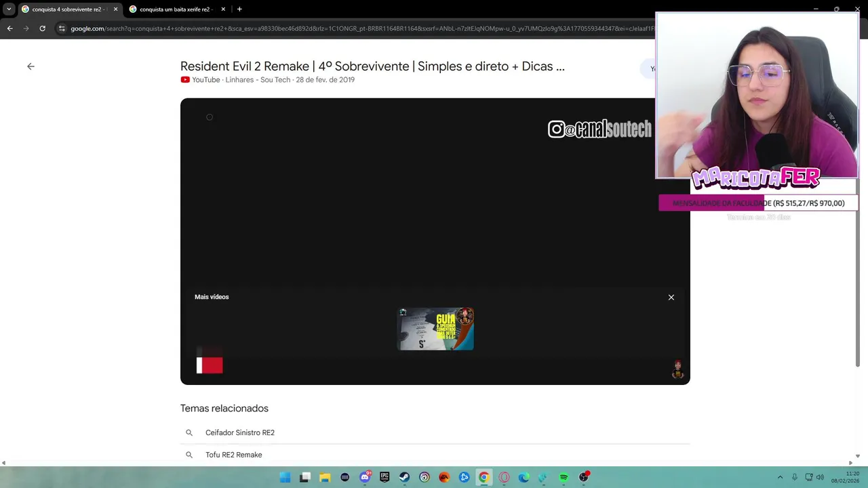The height and width of the screenshot is (488, 868).
Task: Click the horizontal scroll right arrow
Action: click(850, 463)
